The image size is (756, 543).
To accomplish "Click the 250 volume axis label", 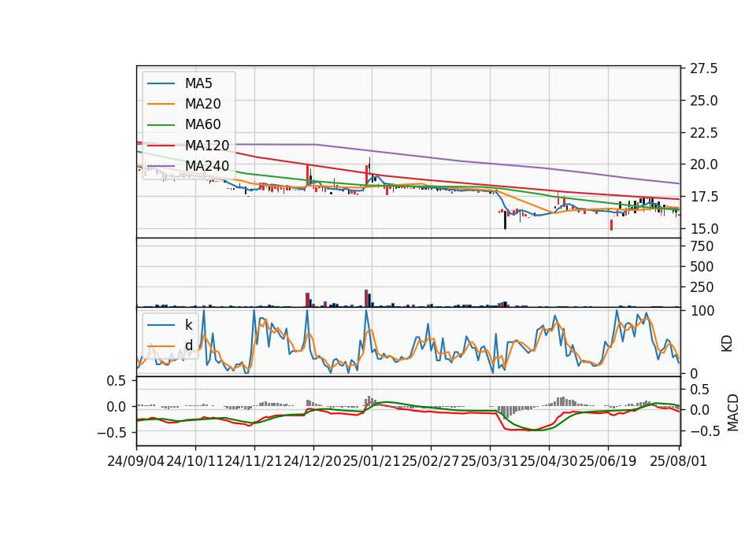I will pos(702,287).
